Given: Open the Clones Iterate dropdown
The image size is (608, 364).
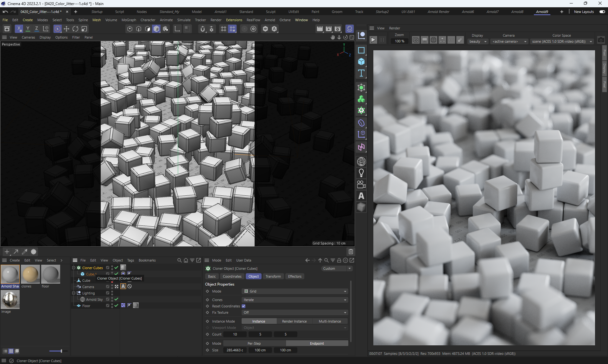Looking at the screenshot, I should coord(294,300).
